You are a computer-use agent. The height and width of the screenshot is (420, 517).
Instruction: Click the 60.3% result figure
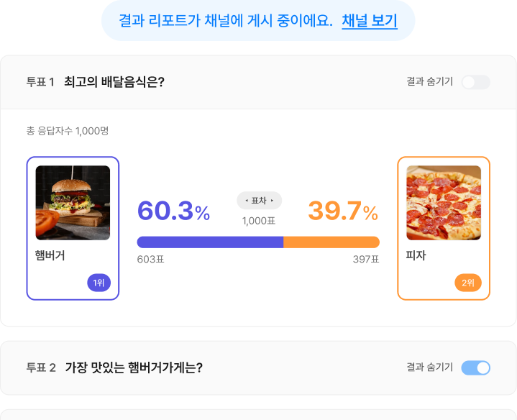(173, 211)
